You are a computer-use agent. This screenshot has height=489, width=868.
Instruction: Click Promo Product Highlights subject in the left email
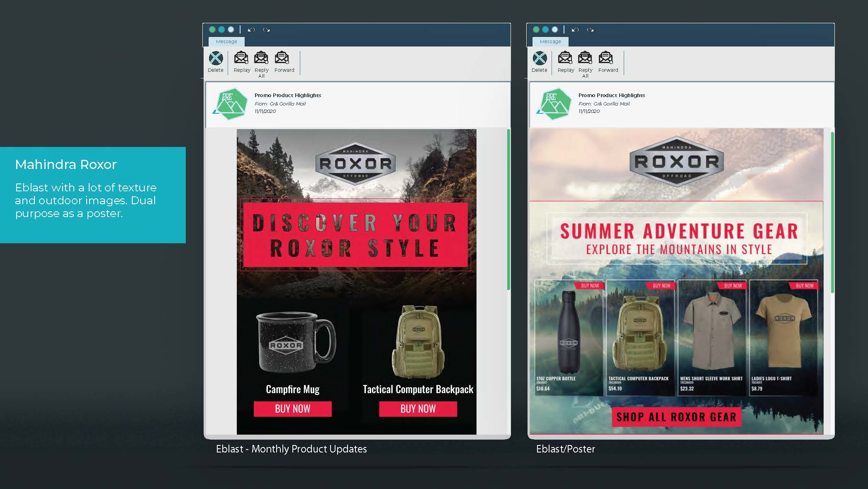coord(288,95)
